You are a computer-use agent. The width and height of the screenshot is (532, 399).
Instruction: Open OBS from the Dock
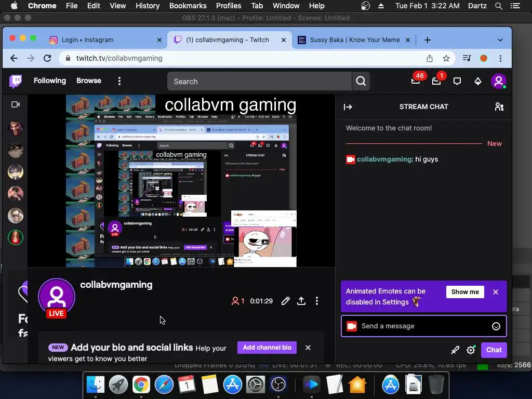278,384
